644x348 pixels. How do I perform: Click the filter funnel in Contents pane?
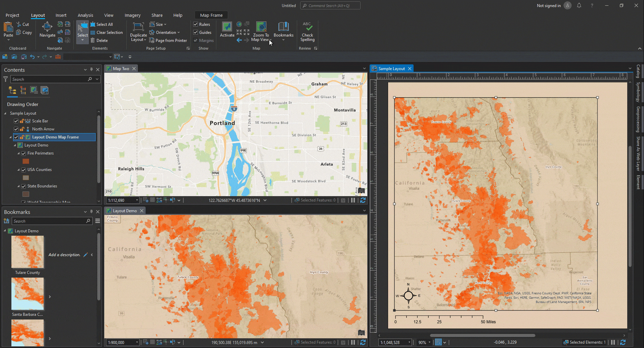click(x=6, y=79)
